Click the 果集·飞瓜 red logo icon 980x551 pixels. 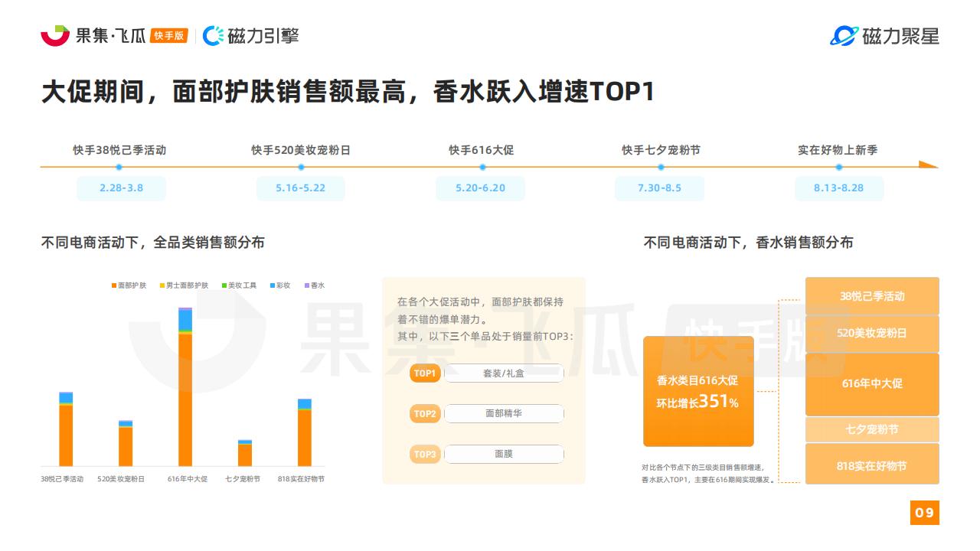pos(54,35)
